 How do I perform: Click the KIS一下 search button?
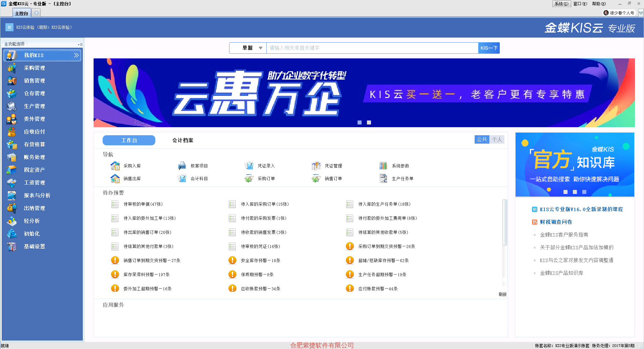pos(489,48)
